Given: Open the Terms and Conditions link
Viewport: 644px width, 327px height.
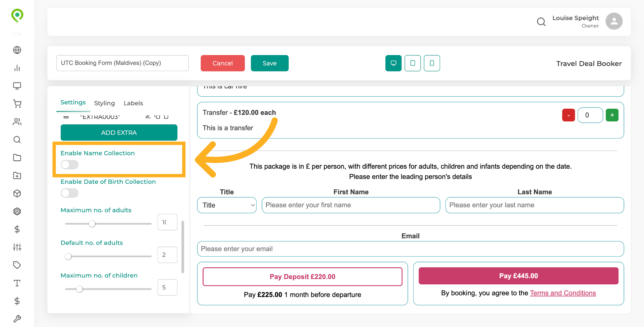Looking at the screenshot, I should coord(562,293).
